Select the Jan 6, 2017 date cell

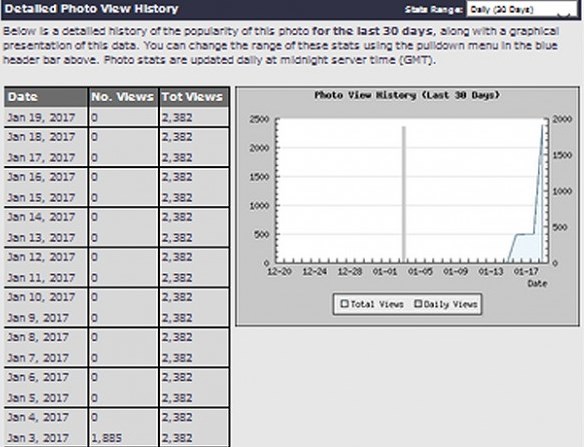(x=46, y=377)
